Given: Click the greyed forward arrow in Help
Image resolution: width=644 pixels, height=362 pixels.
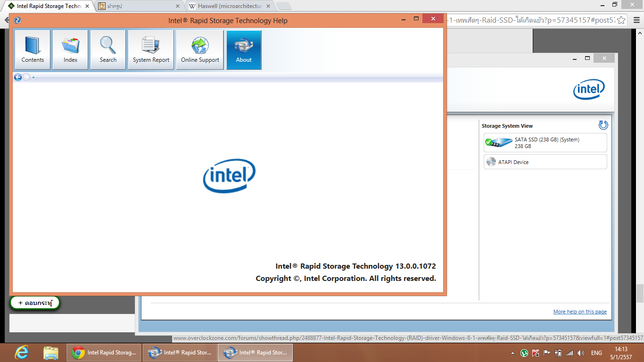Looking at the screenshot, I should (26, 77).
